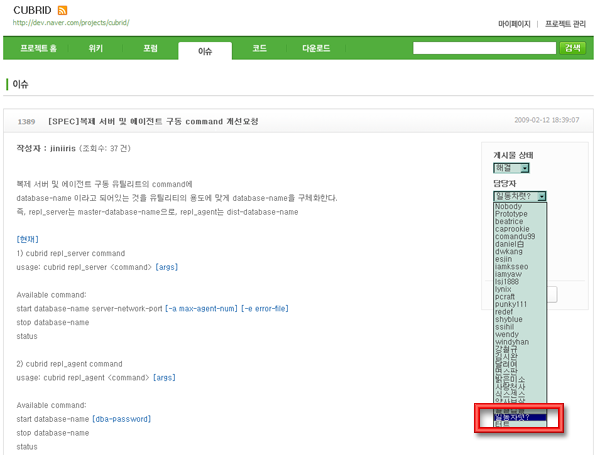Focus the search input field
The height and width of the screenshot is (455, 600).
(484, 48)
